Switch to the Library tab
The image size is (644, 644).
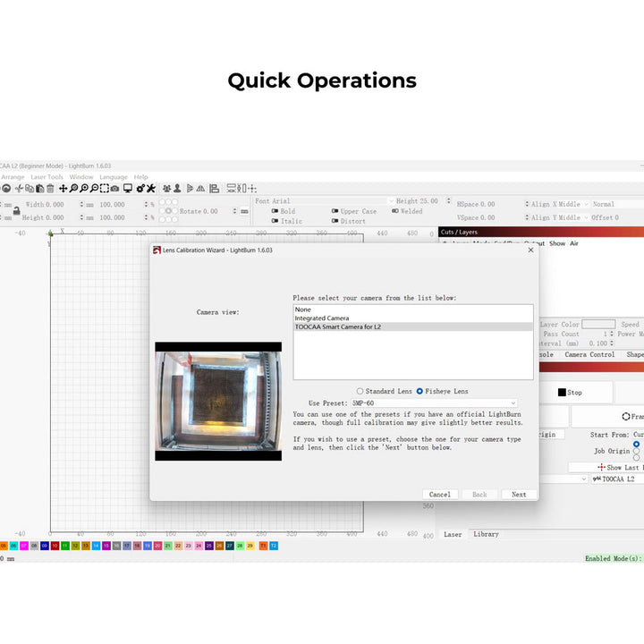coord(486,534)
